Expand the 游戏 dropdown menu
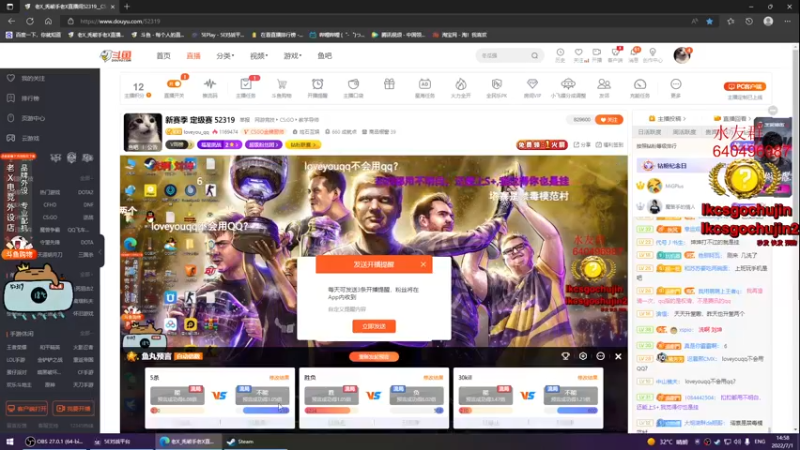Image resolution: width=800 pixels, height=450 pixels. pyautogui.click(x=292, y=56)
